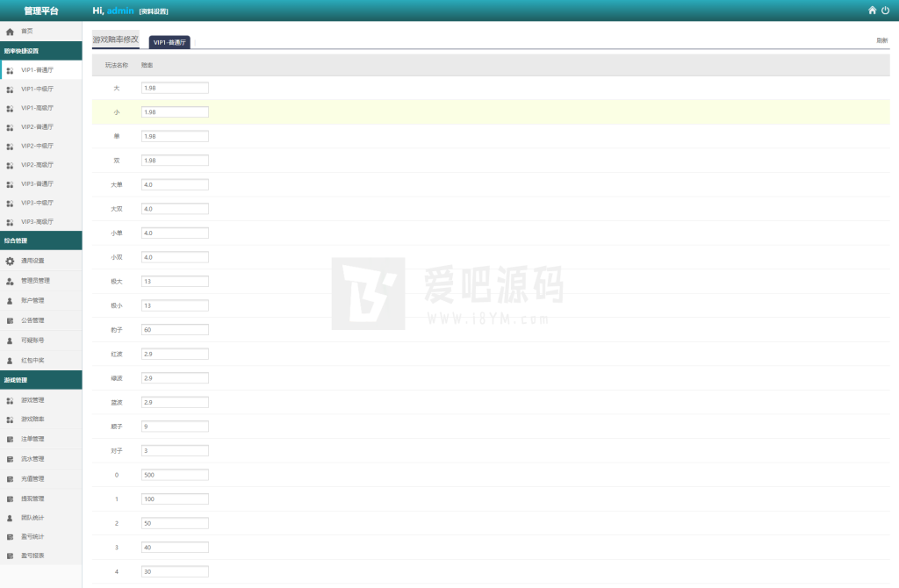Screen dimensions: 899x588
Task: Click the odds input for 极大
Action: [x=175, y=282]
